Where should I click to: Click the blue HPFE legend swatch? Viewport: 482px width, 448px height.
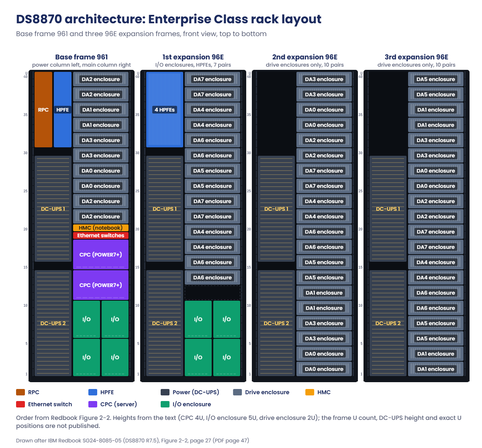tap(93, 392)
